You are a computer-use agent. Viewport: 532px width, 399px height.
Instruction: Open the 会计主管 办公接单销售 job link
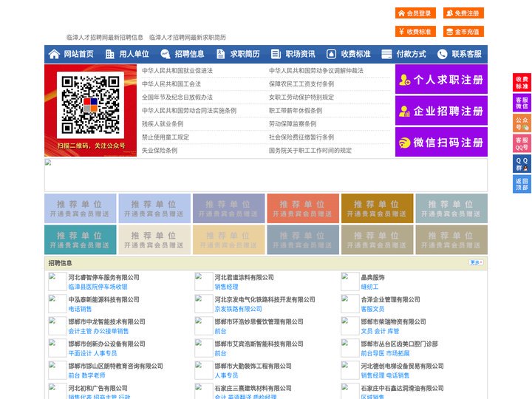point(98,331)
